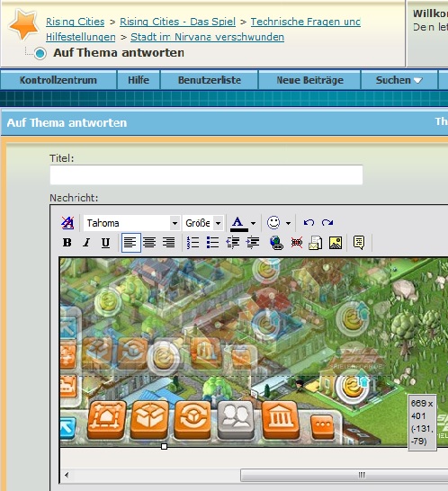Click the image bottom resize handle
Screen dimensions: 448x491
tap(164, 446)
